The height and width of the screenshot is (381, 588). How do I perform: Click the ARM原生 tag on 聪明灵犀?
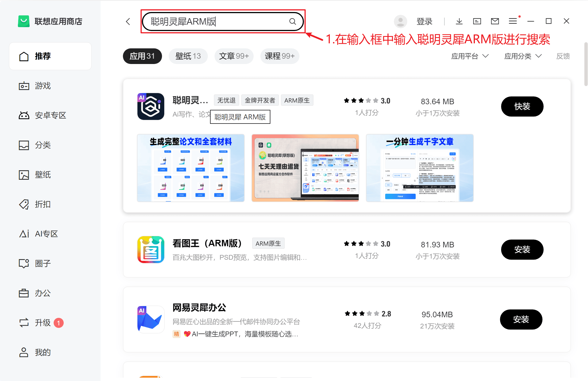click(x=297, y=100)
